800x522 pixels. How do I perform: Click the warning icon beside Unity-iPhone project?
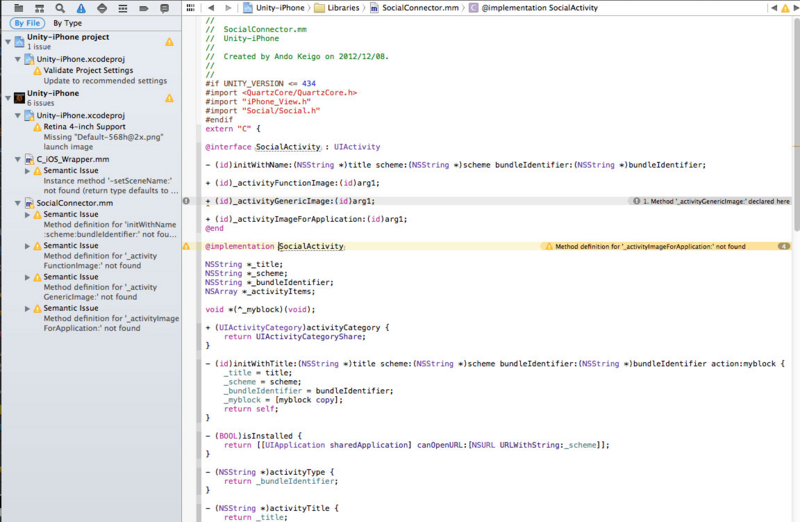coord(169,42)
